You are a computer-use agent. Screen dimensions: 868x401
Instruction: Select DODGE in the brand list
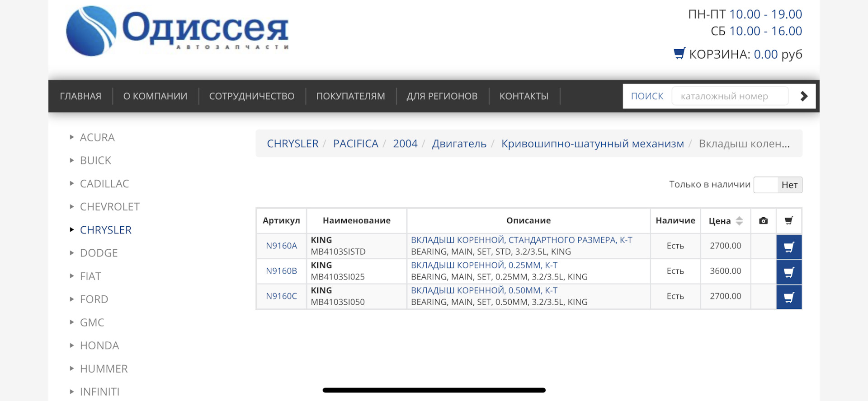point(99,253)
